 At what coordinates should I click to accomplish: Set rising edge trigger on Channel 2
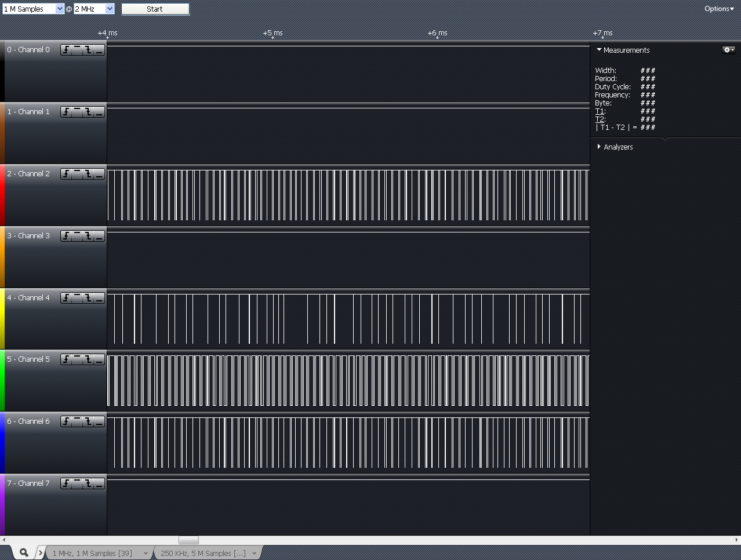[66, 174]
